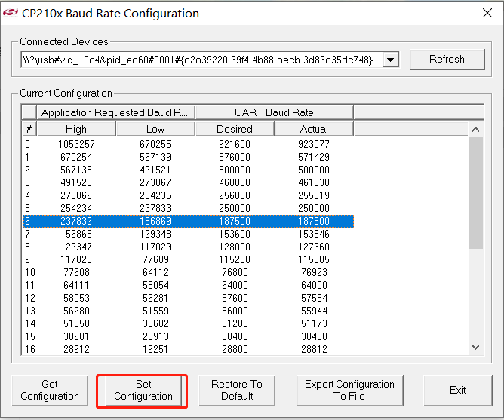
Task: Click Get Configuration button
Action: click(x=50, y=390)
